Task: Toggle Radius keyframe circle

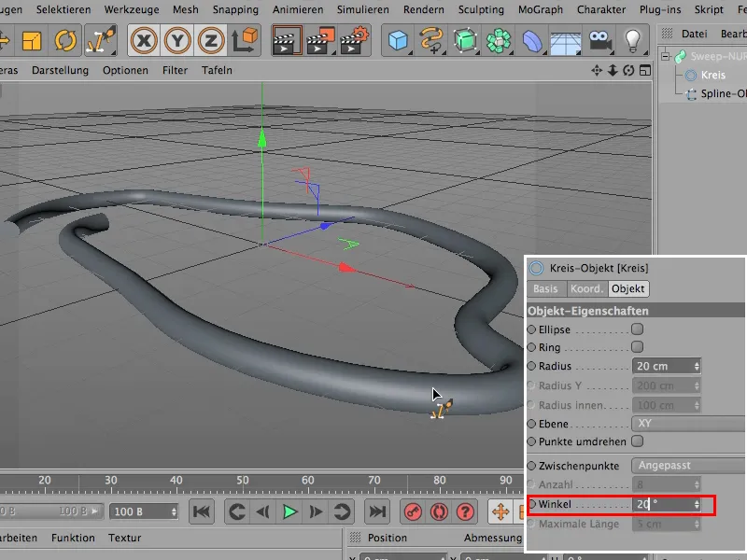Action: tap(531, 366)
